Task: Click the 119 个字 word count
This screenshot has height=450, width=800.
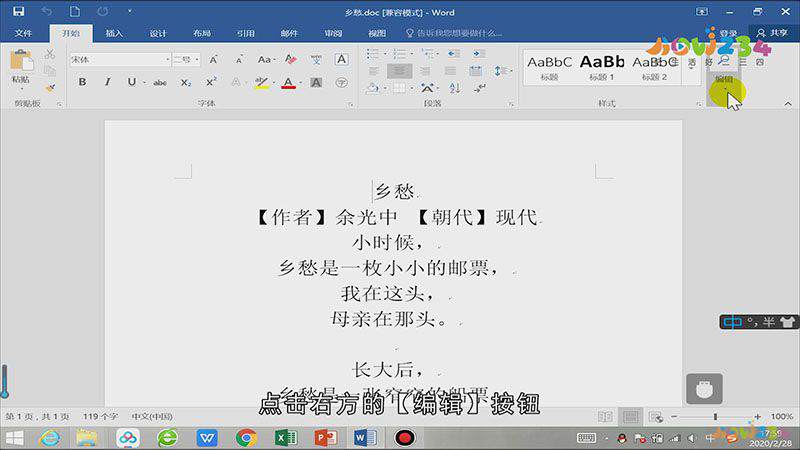Action: coord(101,417)
